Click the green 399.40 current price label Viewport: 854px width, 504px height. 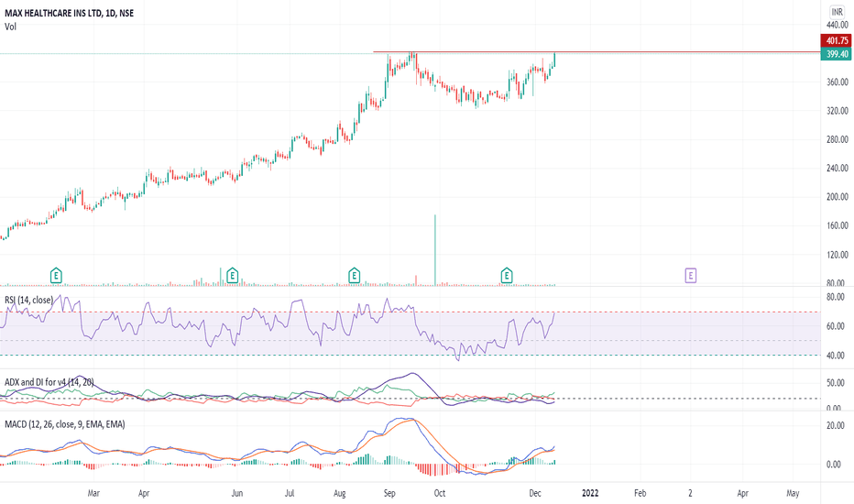pyautogui.click(x=837, y=54)
